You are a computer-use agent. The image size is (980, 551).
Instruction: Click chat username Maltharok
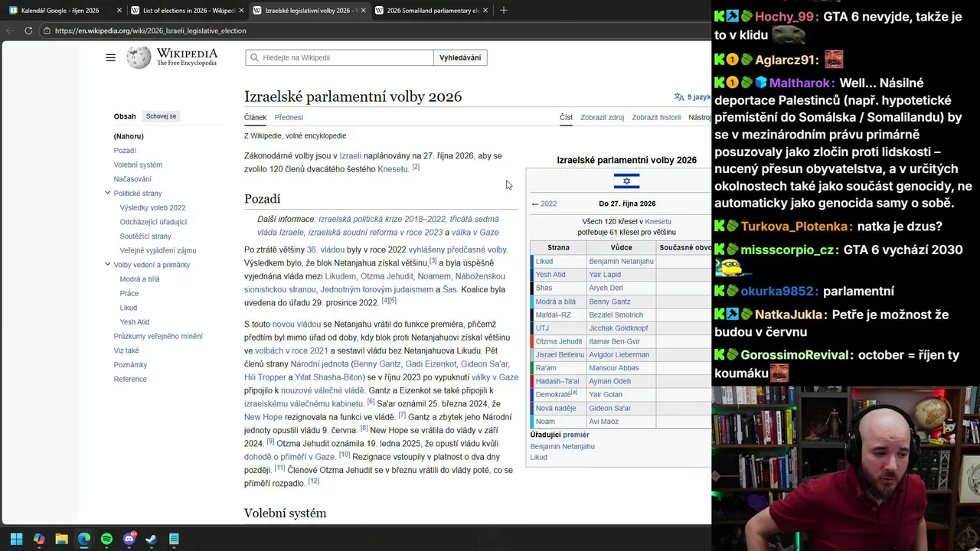(801, 83)
